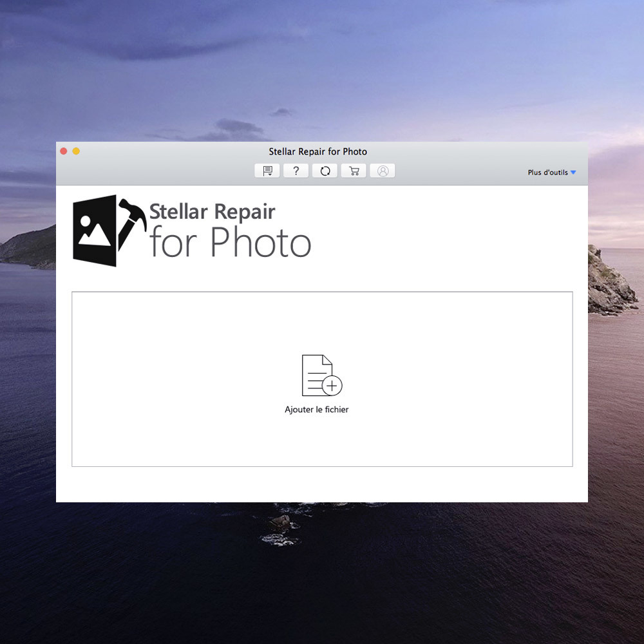Expand the Plus d'outils menu

[547, 173]
